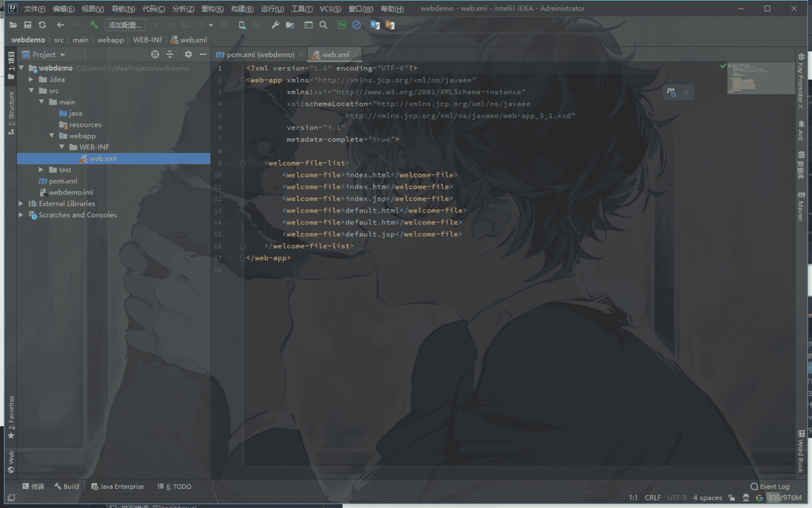Image resolution: width=812 pixels, height=508 pixels.
Task: Toggle the read-only lock icon in status bar
Action: pyautogui.click(x=732, y=498)
